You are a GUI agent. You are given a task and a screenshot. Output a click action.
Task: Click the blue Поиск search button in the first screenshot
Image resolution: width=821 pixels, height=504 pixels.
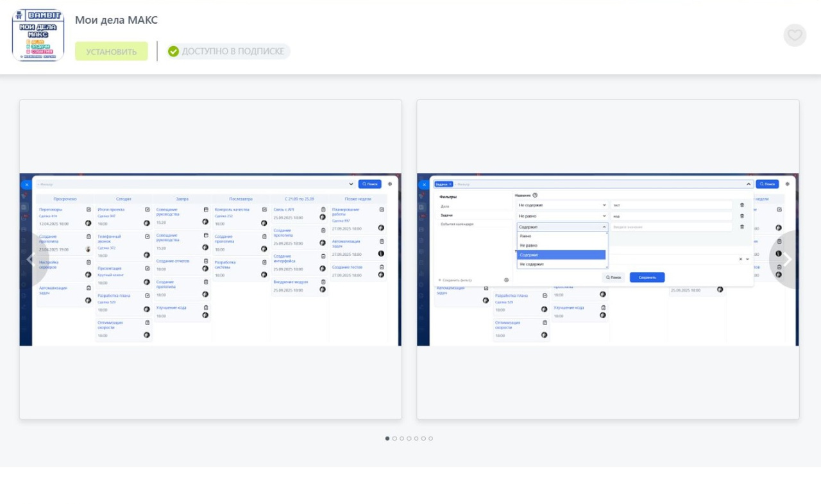tap(369, 184)
